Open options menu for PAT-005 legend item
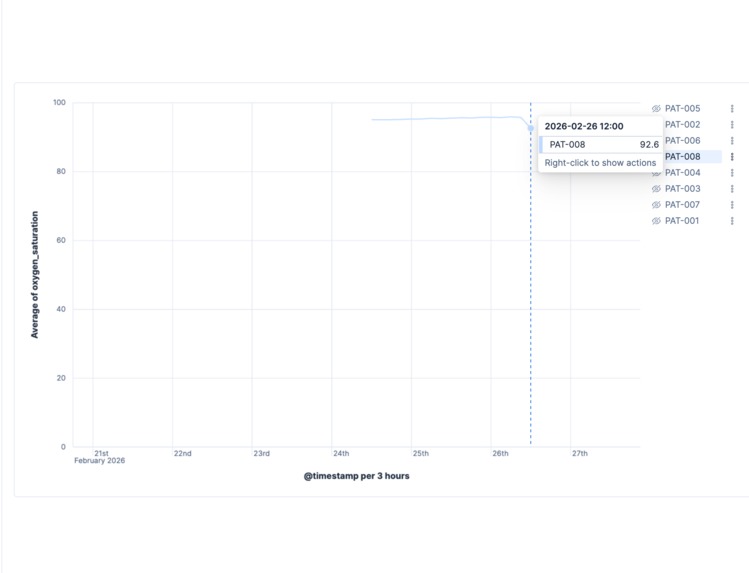Screen dimensions: 749x573 (732, 109)
